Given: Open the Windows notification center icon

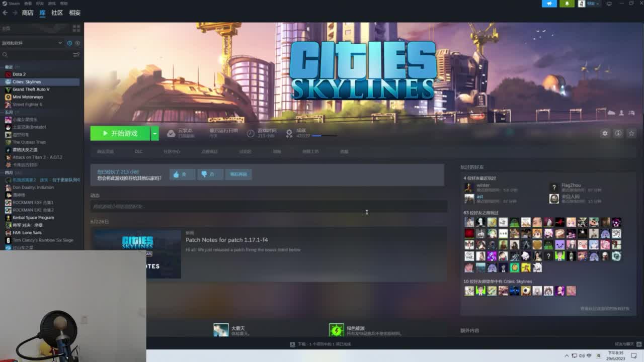Looking at the screenshot, I should point(634,355).
